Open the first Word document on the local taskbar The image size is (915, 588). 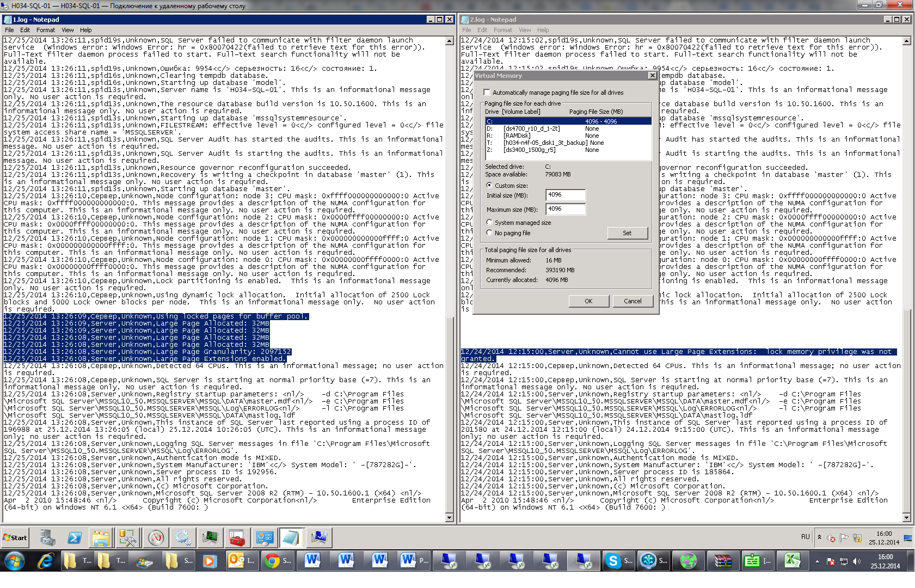point(312,561)
